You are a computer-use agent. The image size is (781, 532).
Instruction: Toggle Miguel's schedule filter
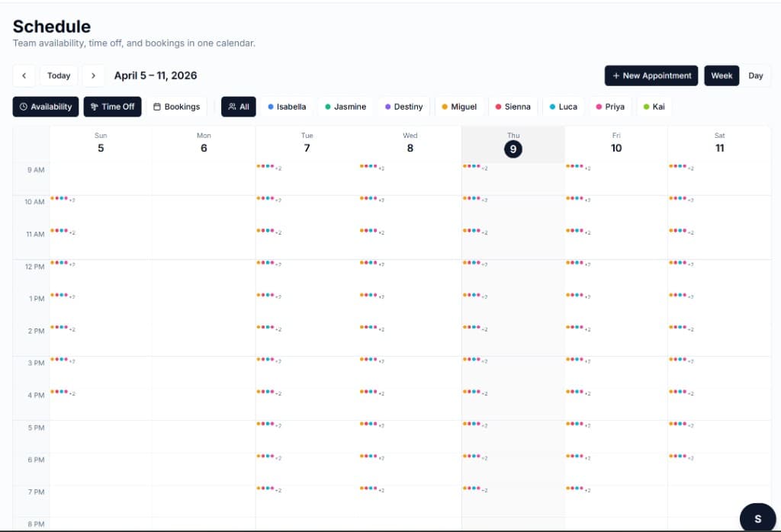[460, 107]
